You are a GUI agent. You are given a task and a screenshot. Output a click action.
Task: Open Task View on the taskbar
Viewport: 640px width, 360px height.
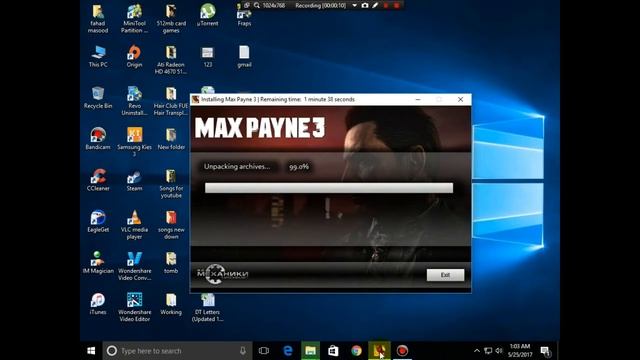coord(264,351)
